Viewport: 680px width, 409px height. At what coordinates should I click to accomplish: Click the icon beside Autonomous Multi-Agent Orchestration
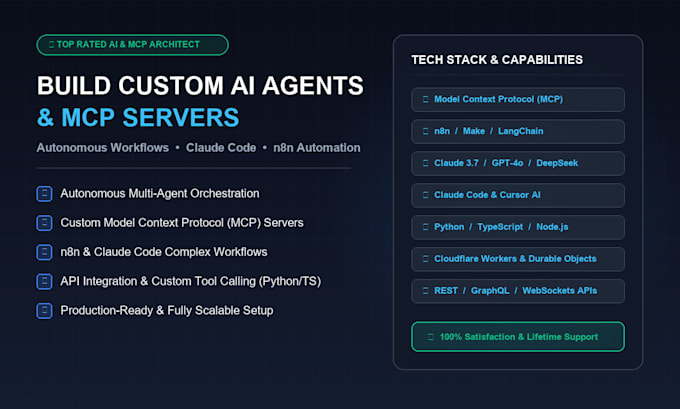coord(44,194)
